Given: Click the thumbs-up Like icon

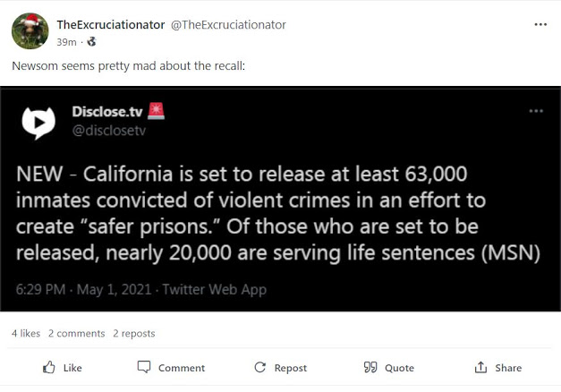Looking at the screenshot, I should 49,368.
